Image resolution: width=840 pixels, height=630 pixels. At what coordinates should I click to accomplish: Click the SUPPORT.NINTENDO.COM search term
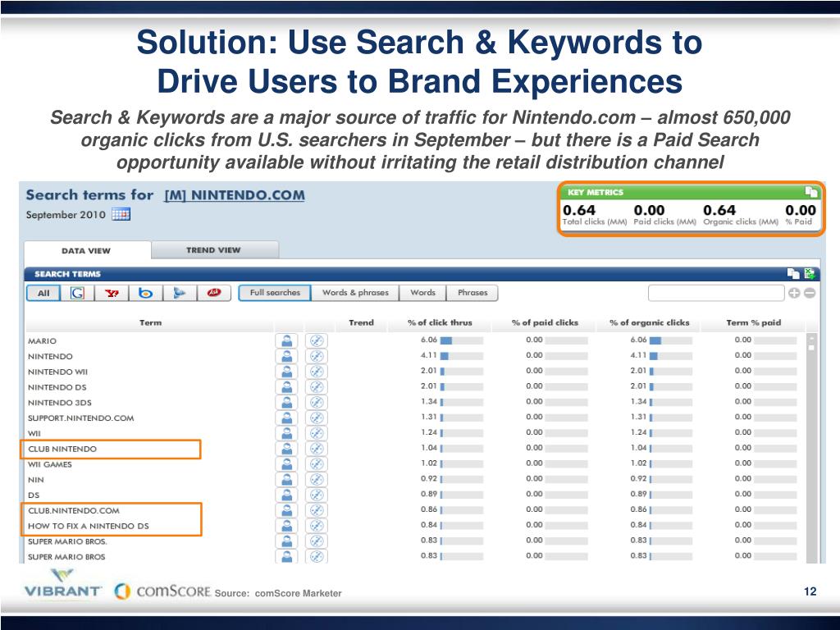tap(81, 418)
